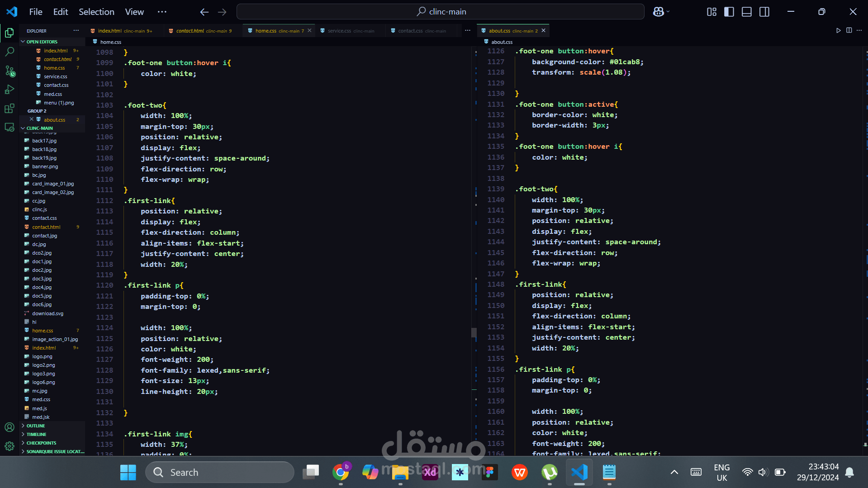Open the Copilot dropdown chevron
The image size is (868, 488).
[668, 12]
